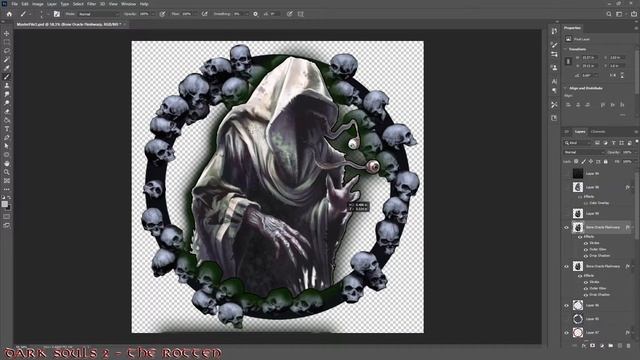Select the Clone Stamp tool
640x360 pixels.
[x=7, y=85]
